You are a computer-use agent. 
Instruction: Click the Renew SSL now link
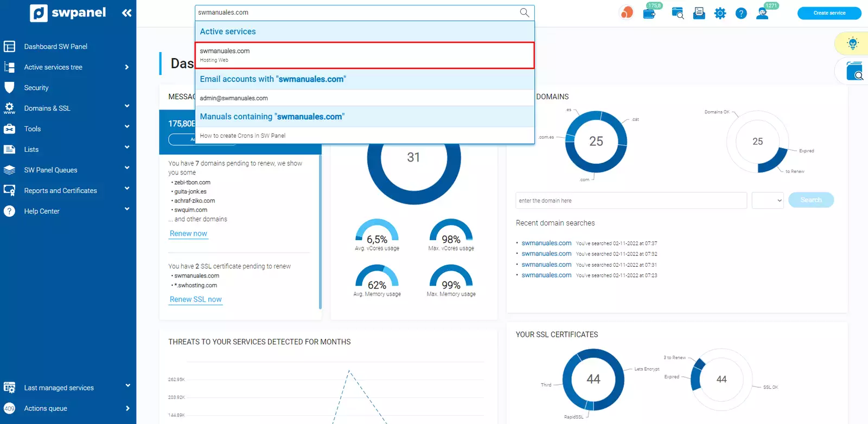pos(195,299)
